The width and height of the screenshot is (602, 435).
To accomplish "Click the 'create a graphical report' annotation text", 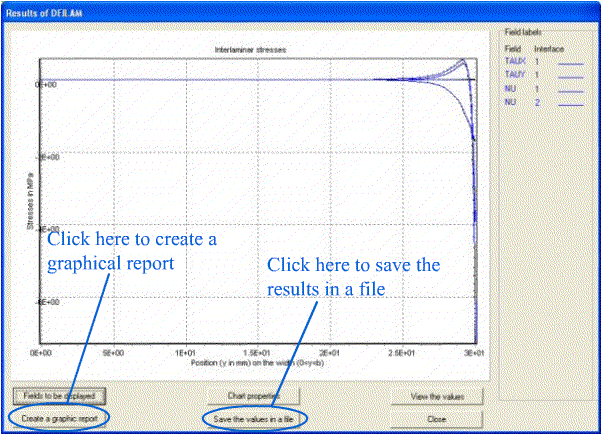I will [x=132, y=251].
